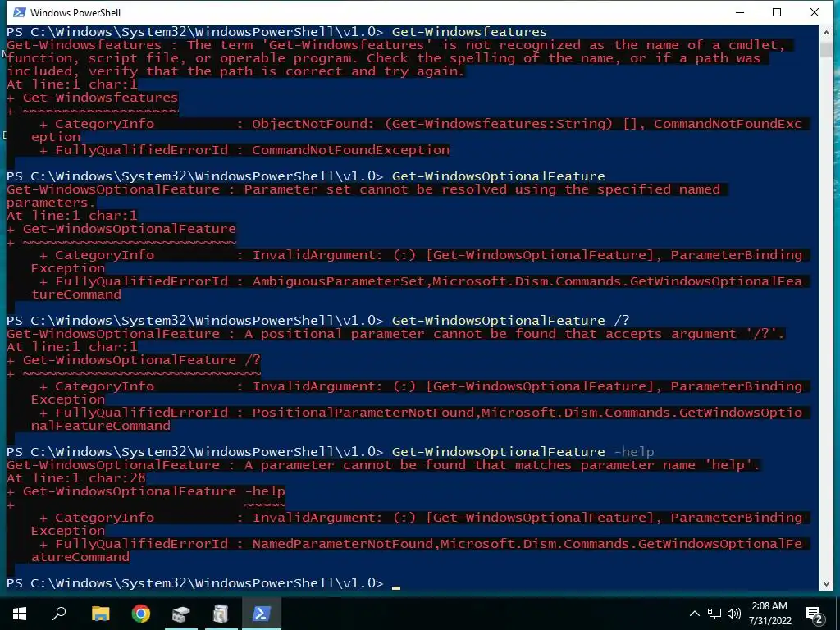
Task: Maximize the Windows PowerShell window
Action: (777, 12)
